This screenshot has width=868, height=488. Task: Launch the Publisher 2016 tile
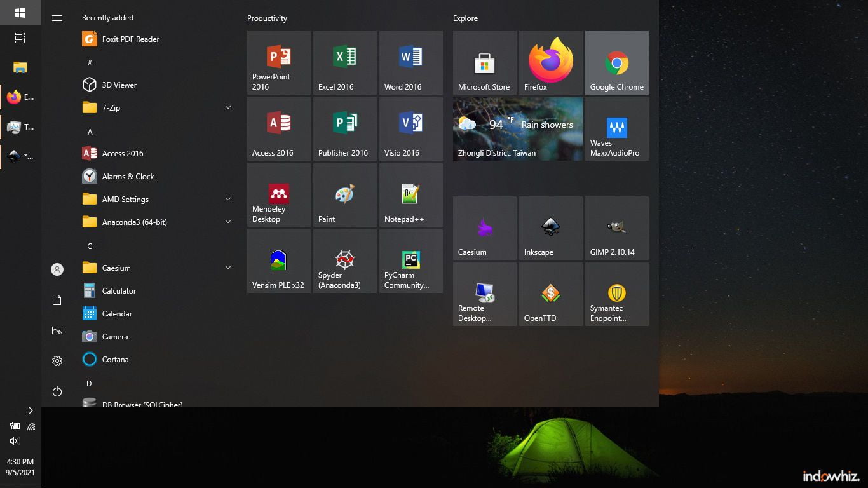[x=345, y=129]
